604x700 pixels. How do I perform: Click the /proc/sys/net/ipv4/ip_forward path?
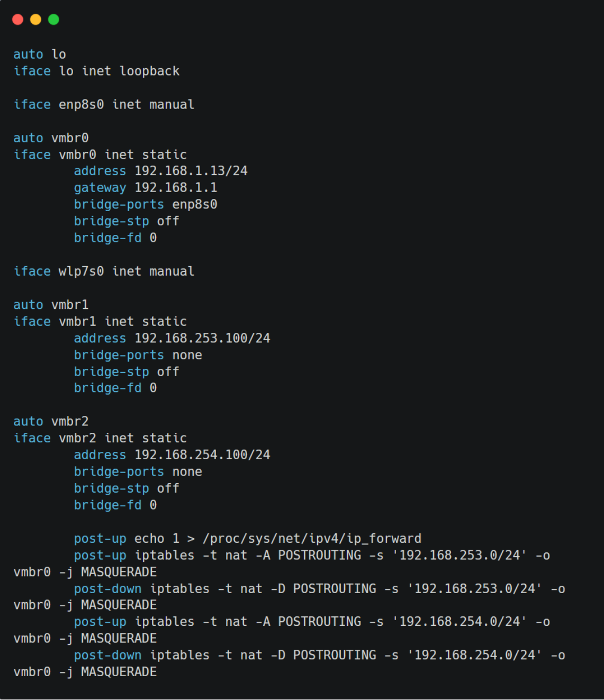(312, 539)
